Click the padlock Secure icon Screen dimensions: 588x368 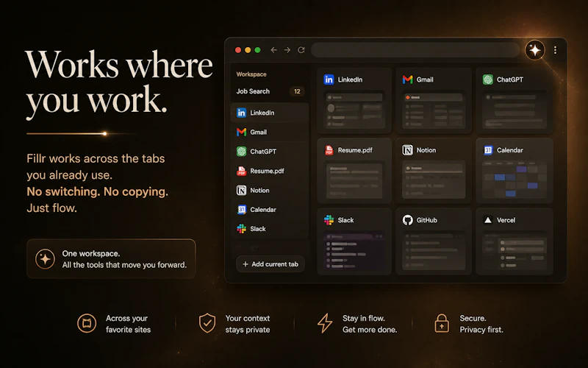tap(442, 323)
